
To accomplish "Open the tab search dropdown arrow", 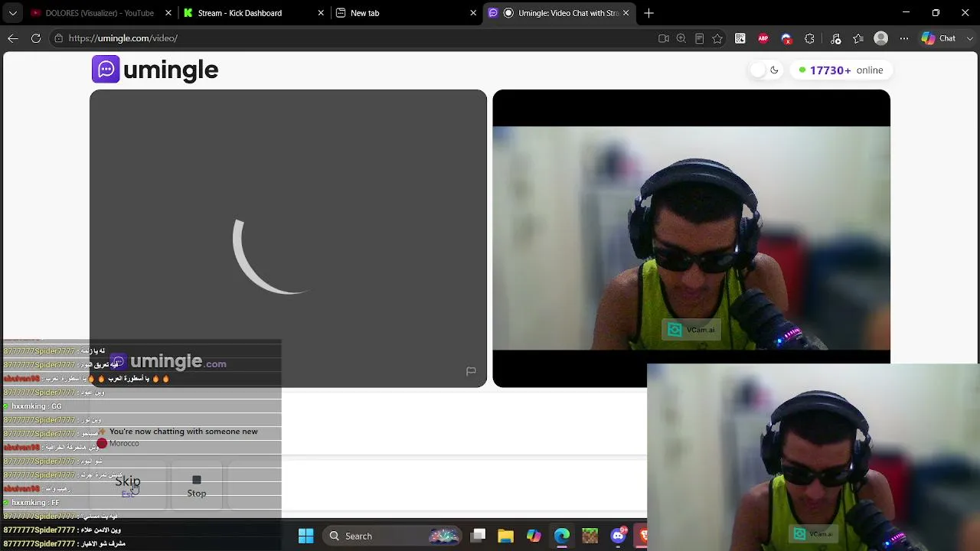I will tap(13, 13).
